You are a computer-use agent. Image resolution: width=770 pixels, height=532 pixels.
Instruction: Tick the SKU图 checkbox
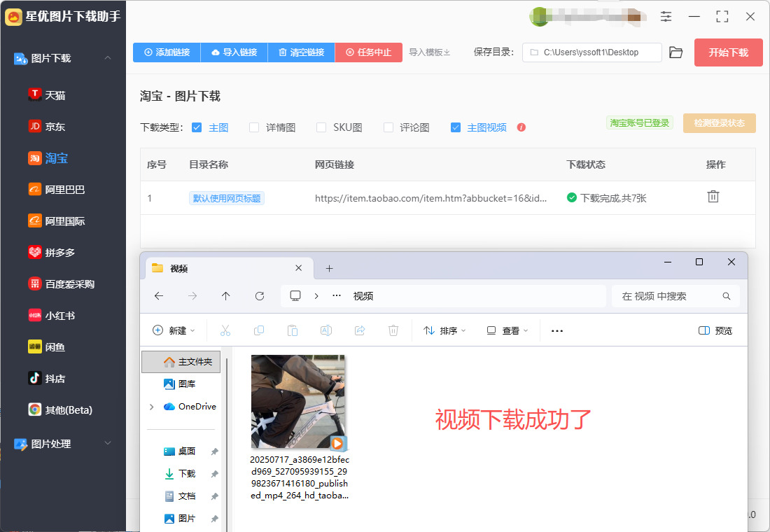pos(321,127)
